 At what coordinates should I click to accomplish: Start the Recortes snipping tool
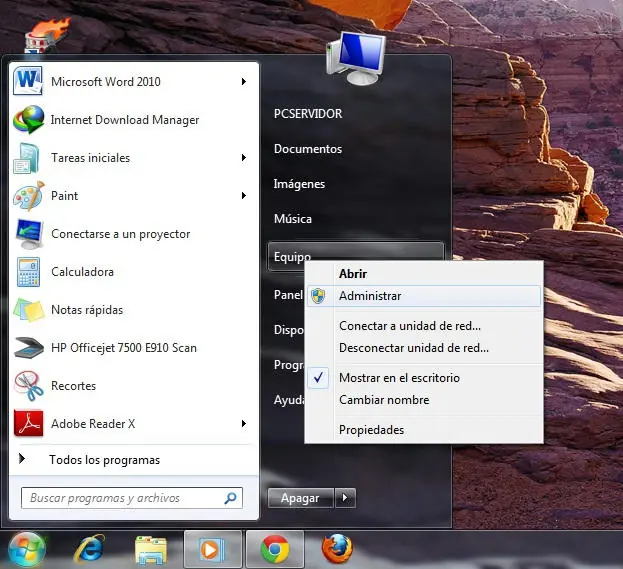[x=73, y=386]
